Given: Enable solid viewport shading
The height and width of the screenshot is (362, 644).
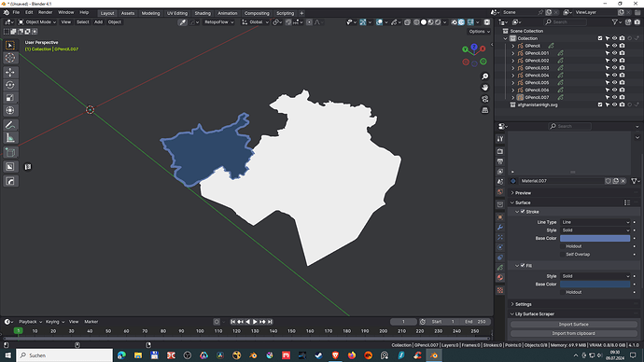Looking at the screenshot, I should click(424, 22).
